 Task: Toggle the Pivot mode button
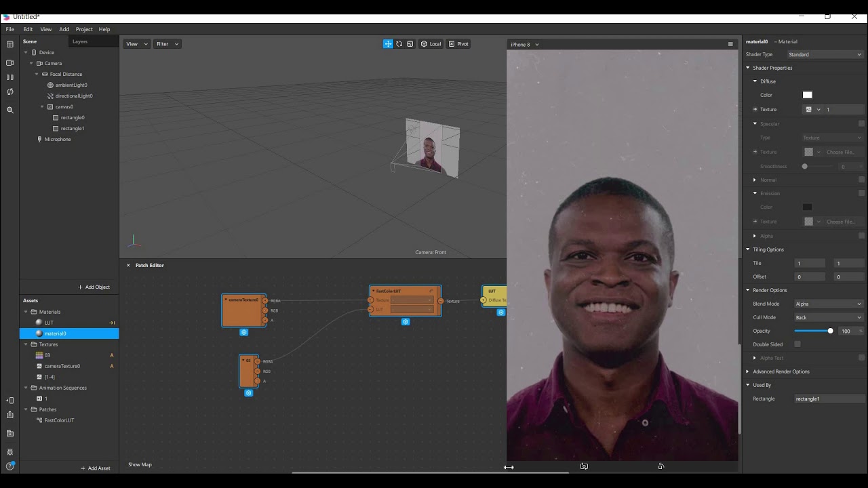(458, 44)
